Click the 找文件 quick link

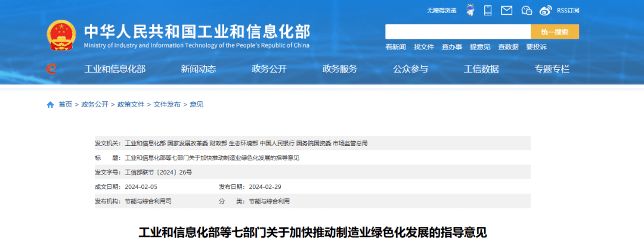424,47
